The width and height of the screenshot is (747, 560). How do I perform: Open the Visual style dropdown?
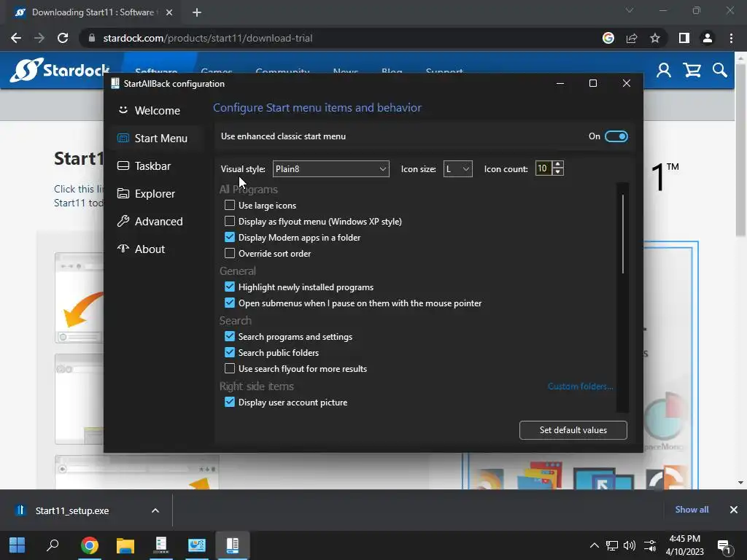330,168
